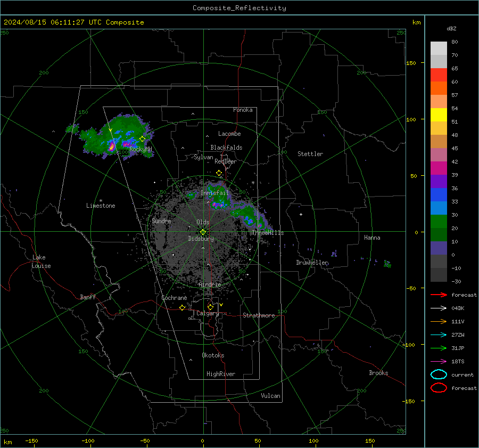Click the asterisk marker above Limestone
This screenshot has height=448, width=479.
[x=101, y=201]
